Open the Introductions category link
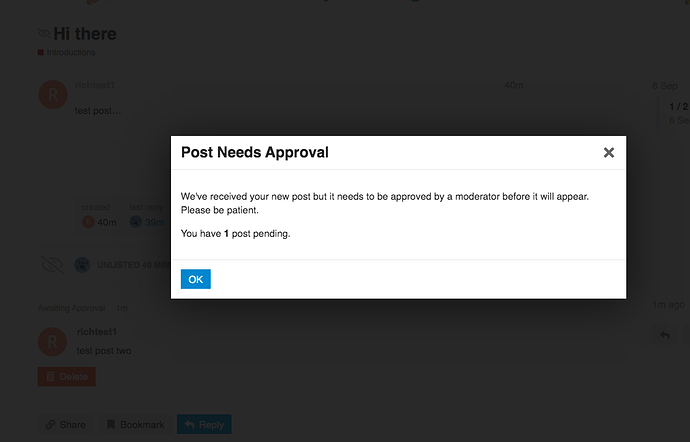Viewport: 690px width, 442px height. pyautogui.click(x=71, y=52)
